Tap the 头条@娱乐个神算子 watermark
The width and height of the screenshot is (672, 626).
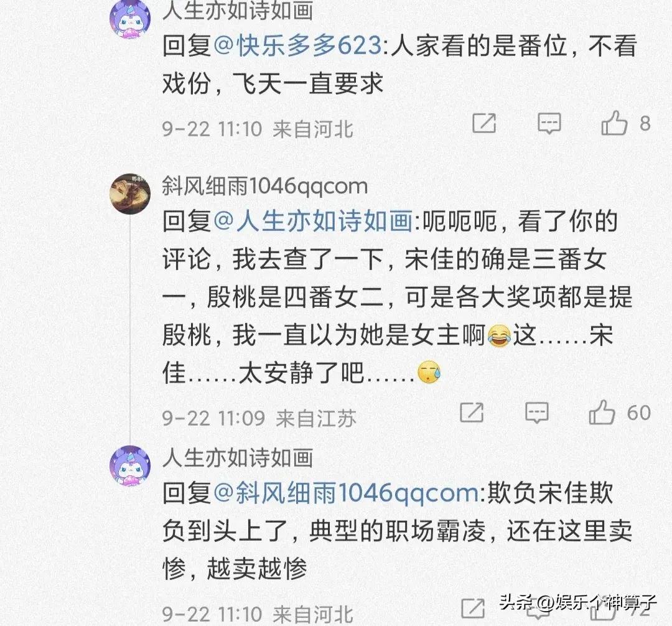pyautogui.click(x=578, y=602)
